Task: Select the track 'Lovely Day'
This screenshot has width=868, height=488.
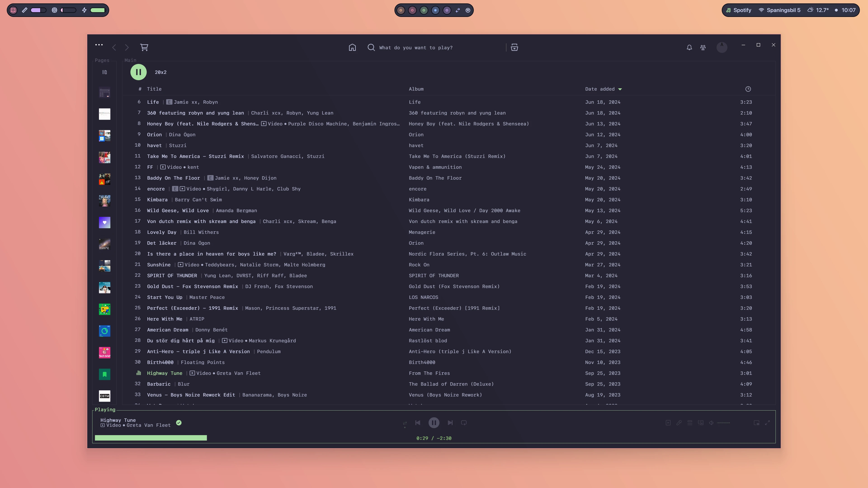Action: pyautogui.click(x=162, y=232)
